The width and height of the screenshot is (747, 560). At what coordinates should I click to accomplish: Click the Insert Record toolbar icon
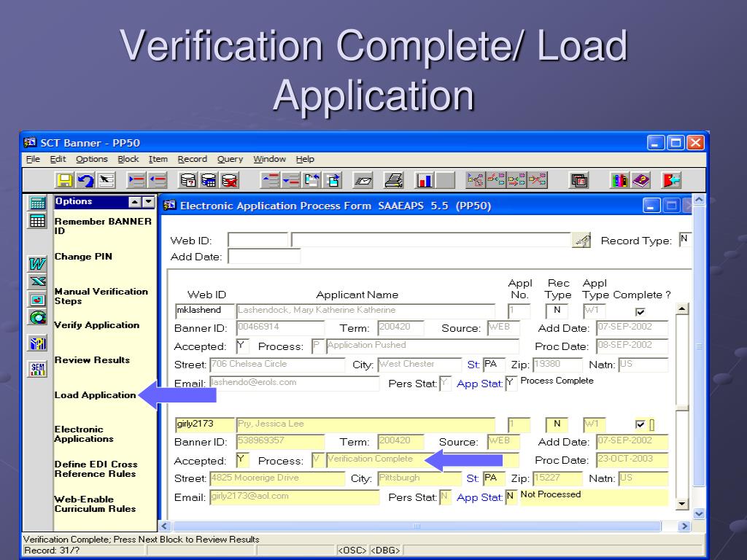(x=136, y=181)
